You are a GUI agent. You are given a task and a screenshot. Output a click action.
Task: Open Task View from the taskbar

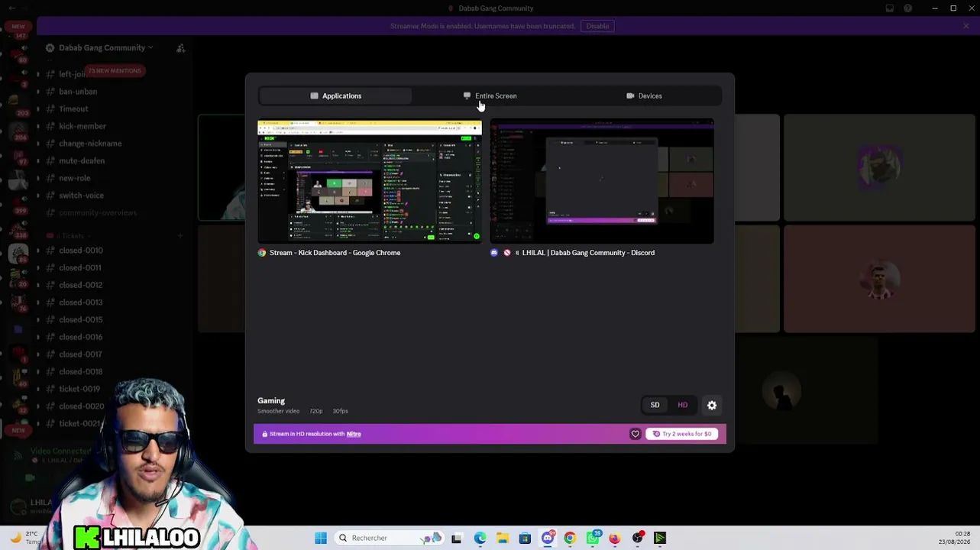(457, 538)
